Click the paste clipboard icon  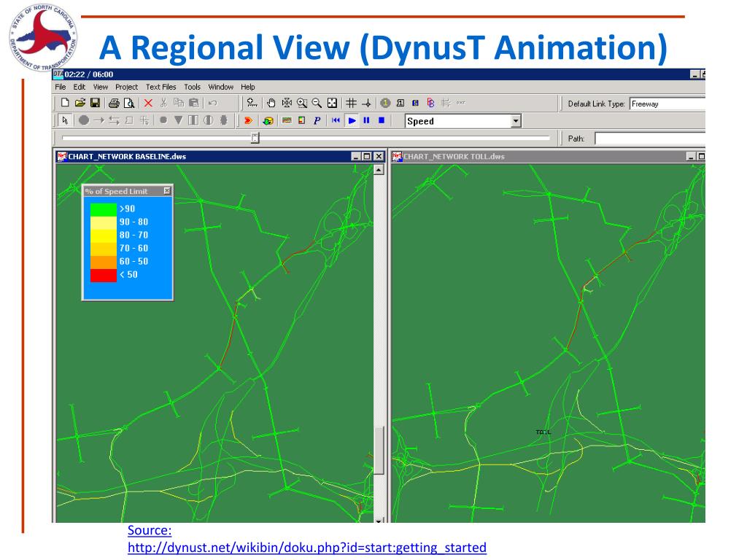(194, 103)
